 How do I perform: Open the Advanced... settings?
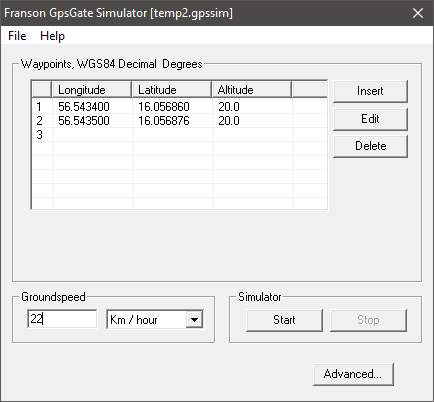tap(353, 374)
